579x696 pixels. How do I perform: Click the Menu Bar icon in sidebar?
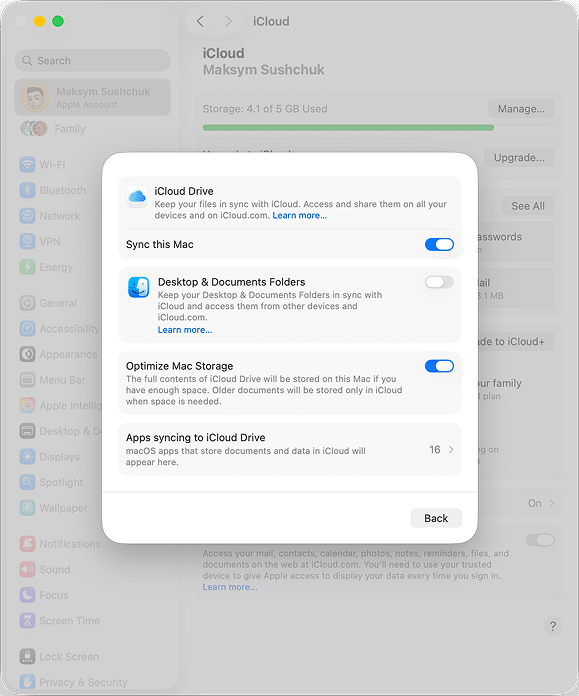(x=28, y=380)
